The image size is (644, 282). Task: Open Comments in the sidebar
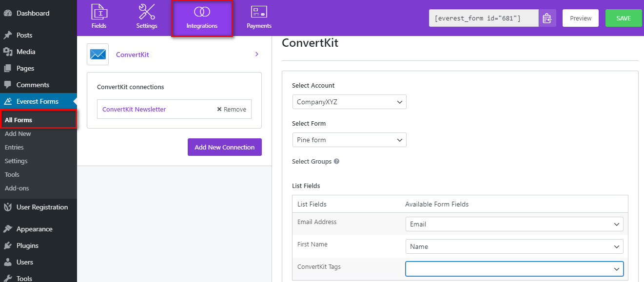coord(33,85)
